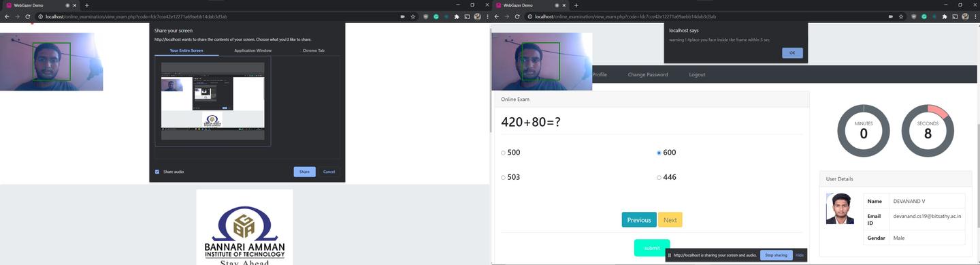
Task: Open Change Password in navigation bar
Action: [x=648, y=74]
